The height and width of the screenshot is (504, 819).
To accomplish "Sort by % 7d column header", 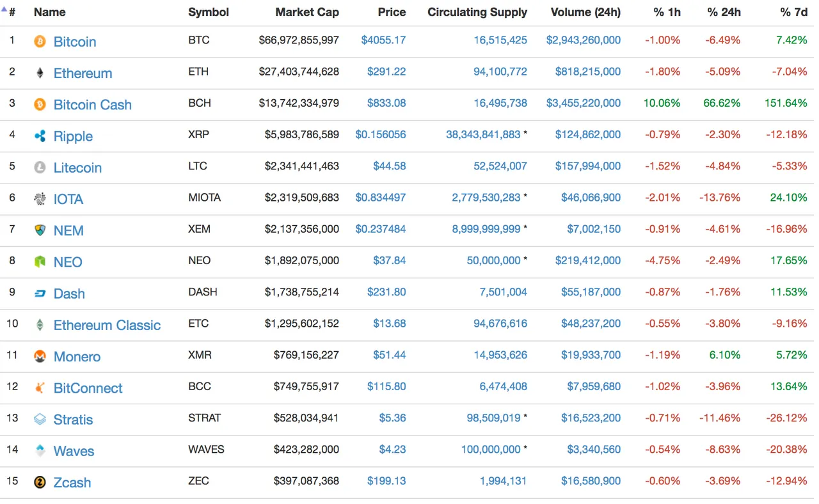I will (x=794, y=12).
